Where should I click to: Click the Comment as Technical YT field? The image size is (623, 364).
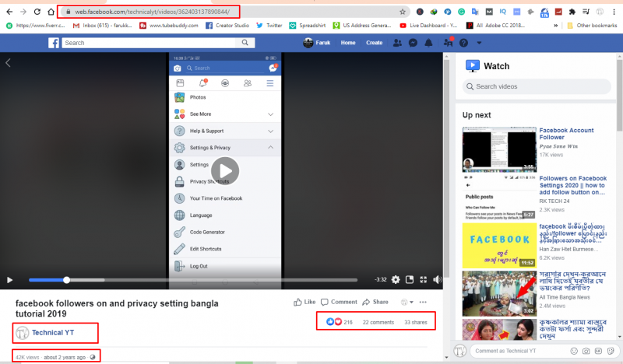[519, 351]
